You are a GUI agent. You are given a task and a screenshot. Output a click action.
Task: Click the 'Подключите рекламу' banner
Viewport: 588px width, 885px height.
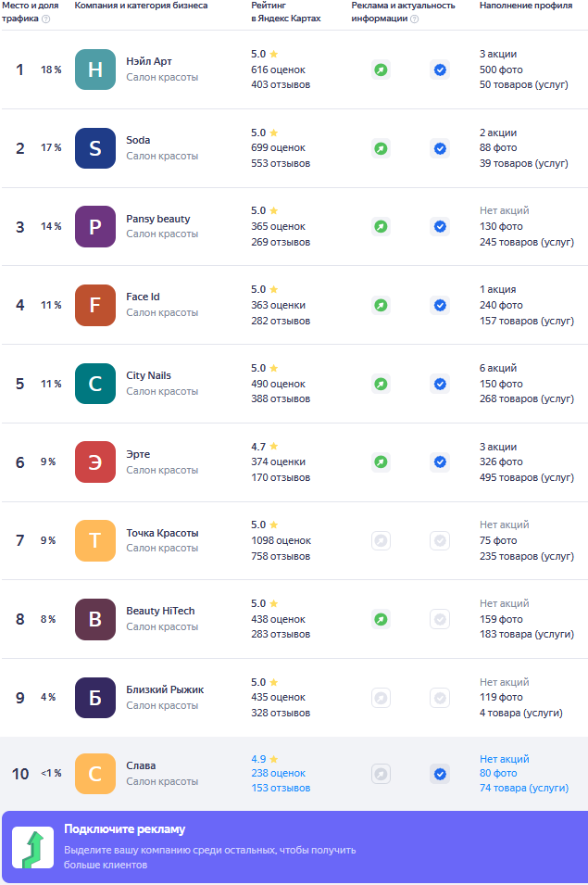click(294, 847)
